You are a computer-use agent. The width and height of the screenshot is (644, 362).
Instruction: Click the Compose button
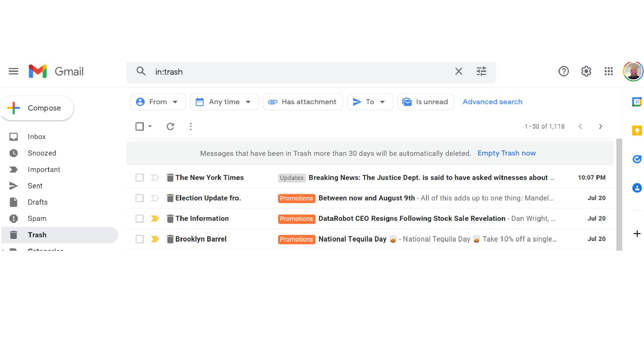coord(37,108)
